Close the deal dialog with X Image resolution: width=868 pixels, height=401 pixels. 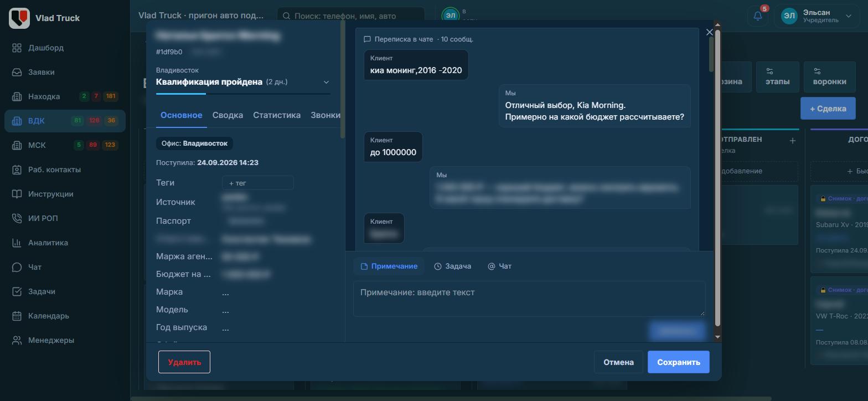(x=710, y=32)
